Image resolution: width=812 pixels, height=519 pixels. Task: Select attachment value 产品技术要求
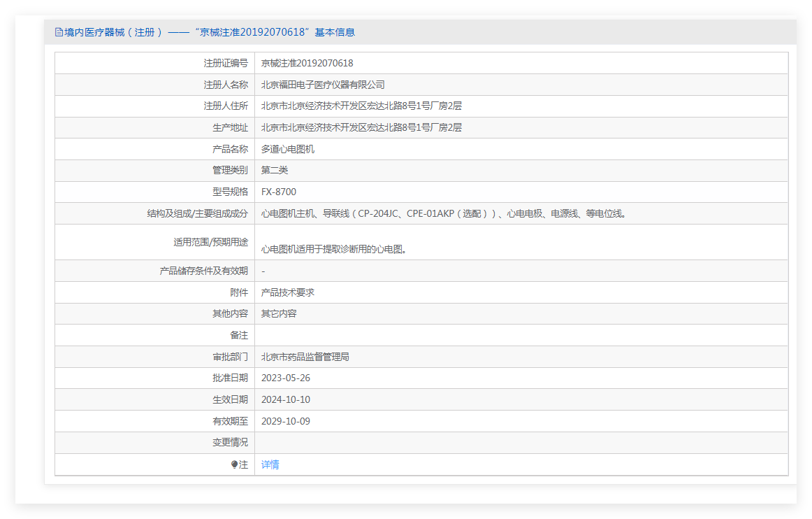click(x=287, y=293)
